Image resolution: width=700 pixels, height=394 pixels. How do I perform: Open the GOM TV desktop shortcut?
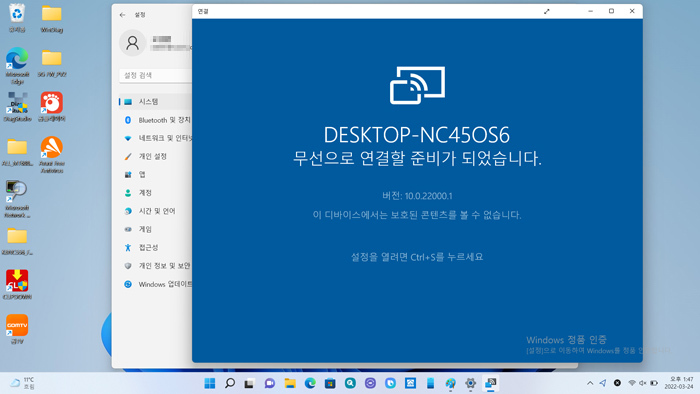click(x=17, y=329)
